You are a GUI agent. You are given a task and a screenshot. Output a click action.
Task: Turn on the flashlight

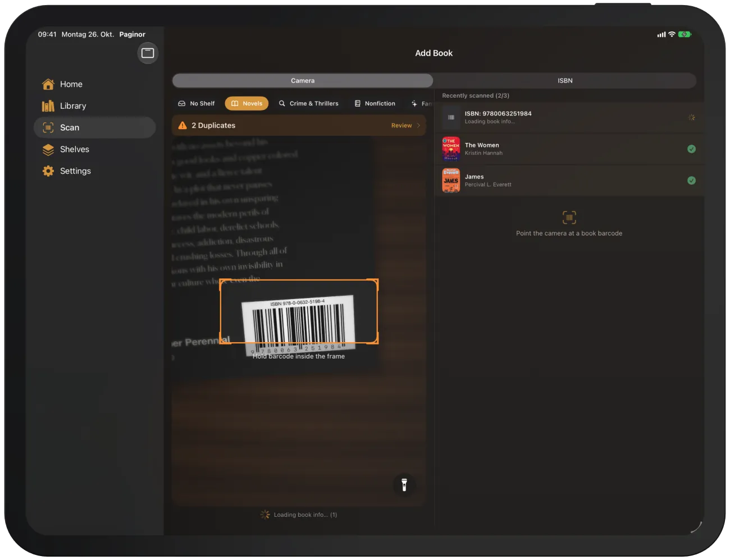tap(404, 484)
